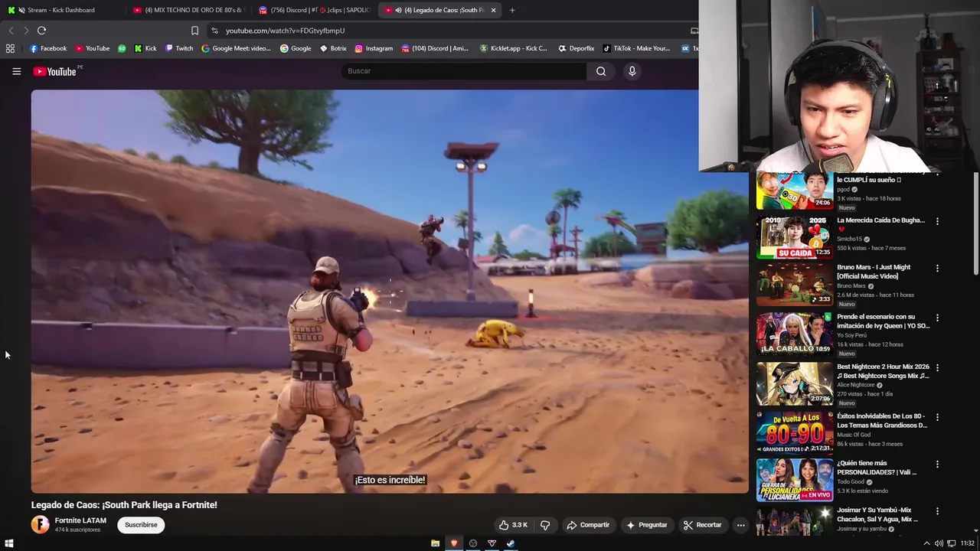Viewport: 980px width, 551px height.
Task: Subscribe with the Suscribirse button
Action: point(141,525)
